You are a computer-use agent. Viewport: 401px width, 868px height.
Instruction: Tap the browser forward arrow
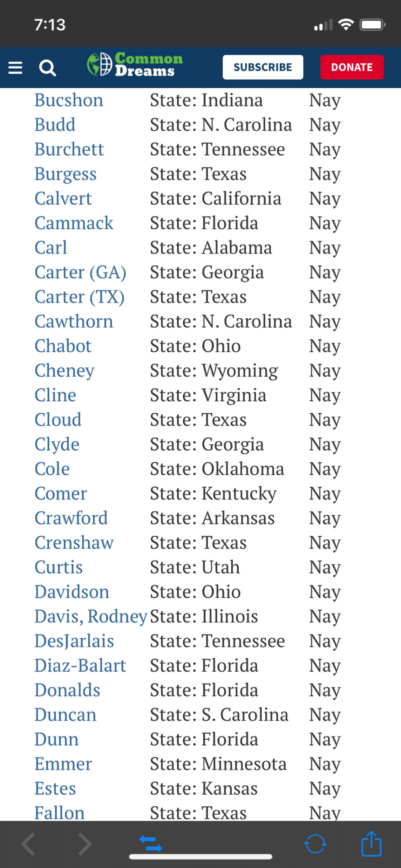pos(85,844)
